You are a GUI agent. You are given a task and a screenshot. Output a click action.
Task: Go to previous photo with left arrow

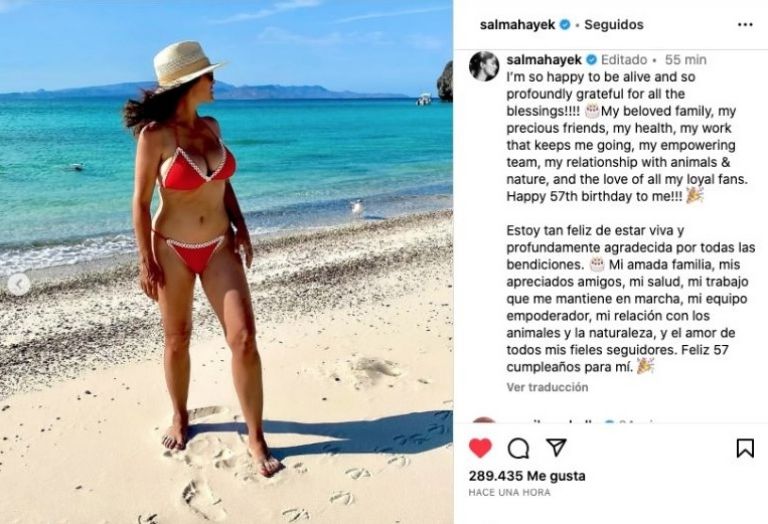pos(19,285)
